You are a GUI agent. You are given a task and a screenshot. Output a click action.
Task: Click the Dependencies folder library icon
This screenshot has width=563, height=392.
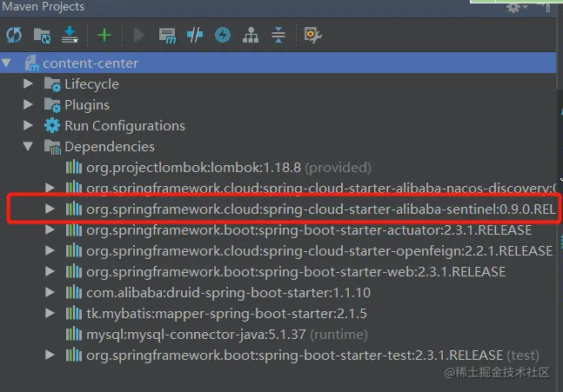point(52,147)
